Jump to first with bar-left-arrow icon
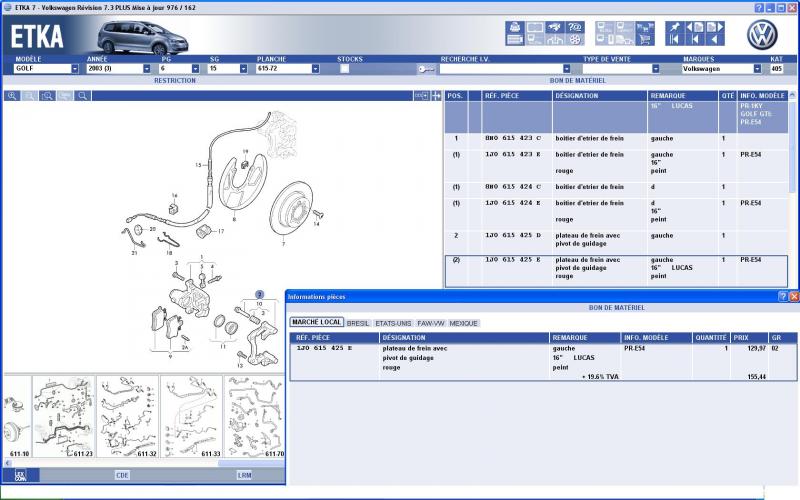The width and height of the screenshot is (800, 500). pos(674,39)
